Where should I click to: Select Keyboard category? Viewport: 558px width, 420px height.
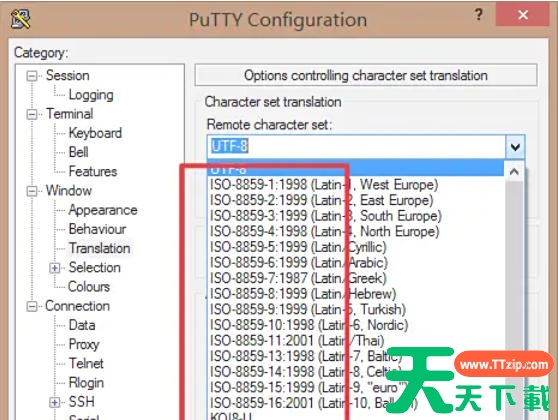click(95, 133)
